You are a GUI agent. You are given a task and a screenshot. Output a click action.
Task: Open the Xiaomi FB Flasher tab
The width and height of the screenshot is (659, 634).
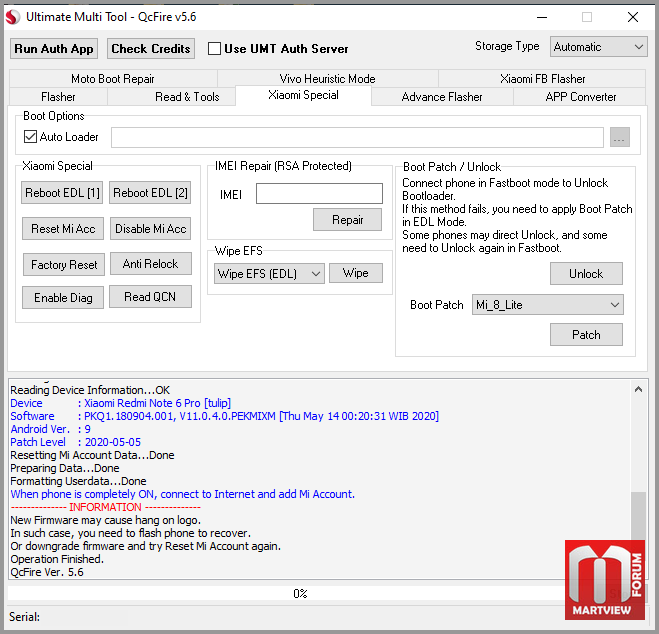pos(542,79)
